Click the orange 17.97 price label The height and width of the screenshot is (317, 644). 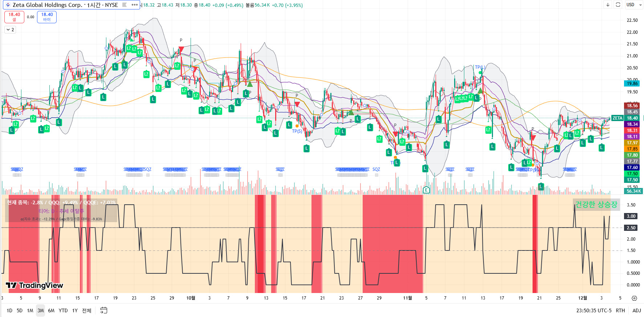(x=632, y=143)
